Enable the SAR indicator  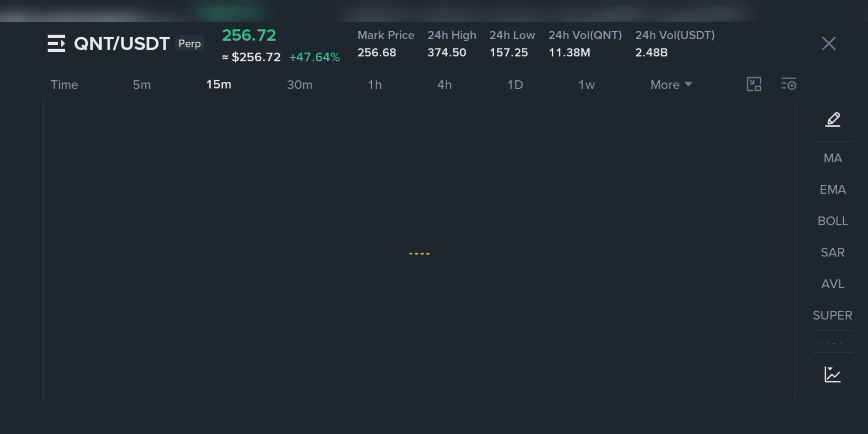point(833,253)
